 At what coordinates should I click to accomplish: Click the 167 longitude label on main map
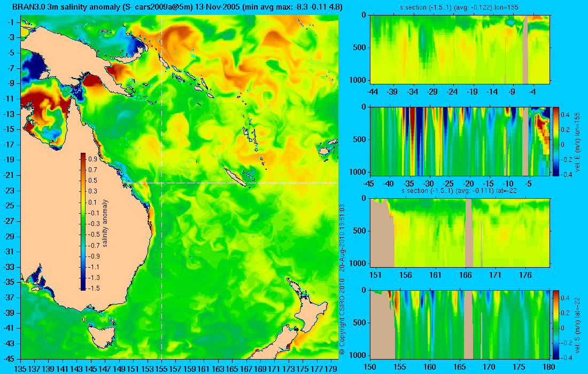click(246, 369)
